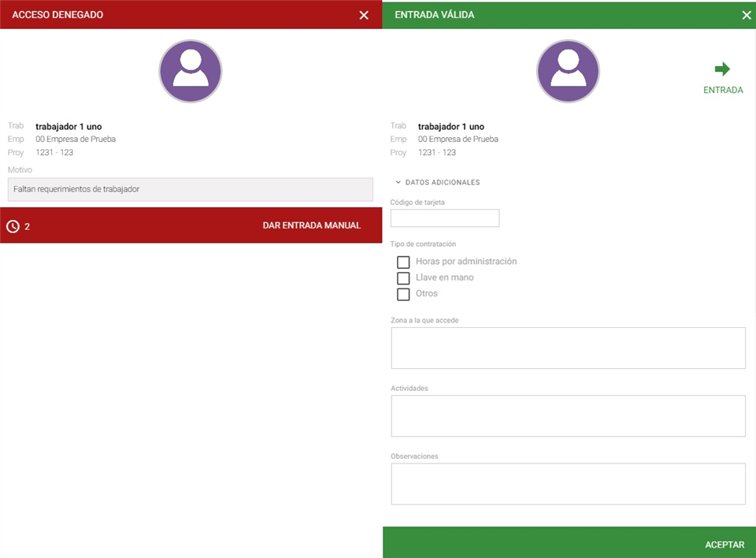
Task: Close the Entrada Válida panel
Action: [x=746, y=15]
